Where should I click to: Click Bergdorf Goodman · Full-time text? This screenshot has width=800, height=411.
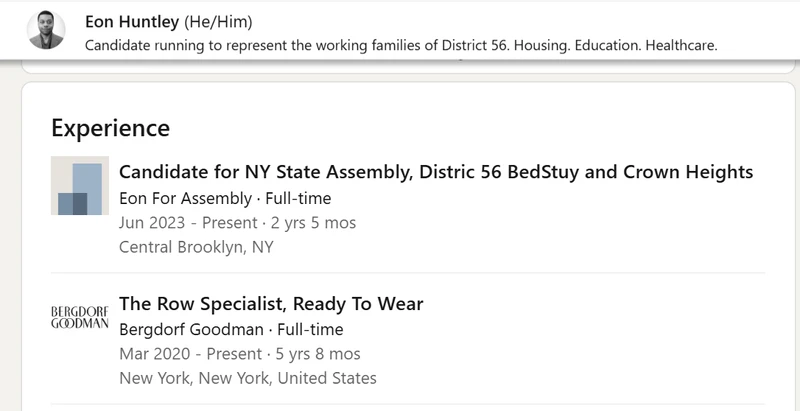[x=231, y=329]
